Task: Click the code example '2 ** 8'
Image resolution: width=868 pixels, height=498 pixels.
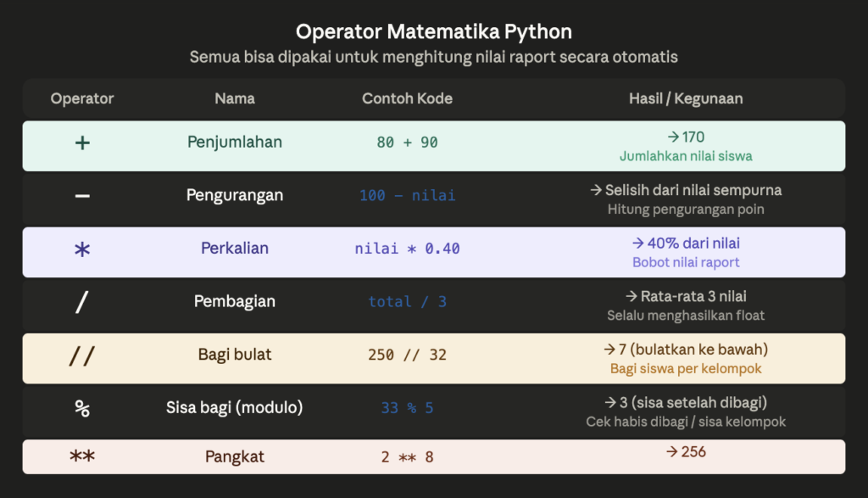Action: point(407,457)
